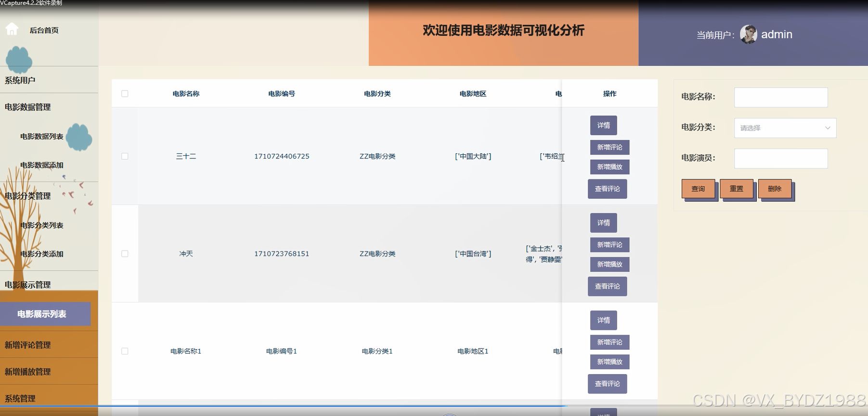Focus the 电影名称 search input field
Screen dimensions: 868x416
pyautogui.click(x=781, y=97)
